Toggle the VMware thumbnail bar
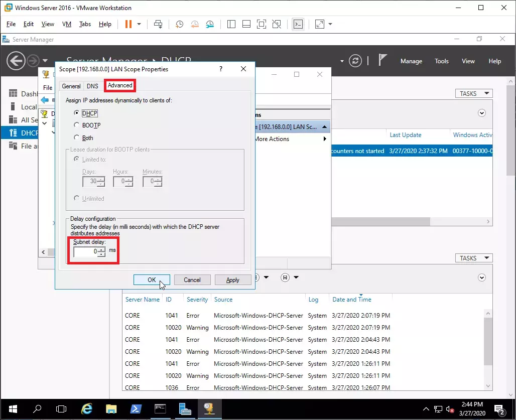516x420 pixels. point(246,24)
